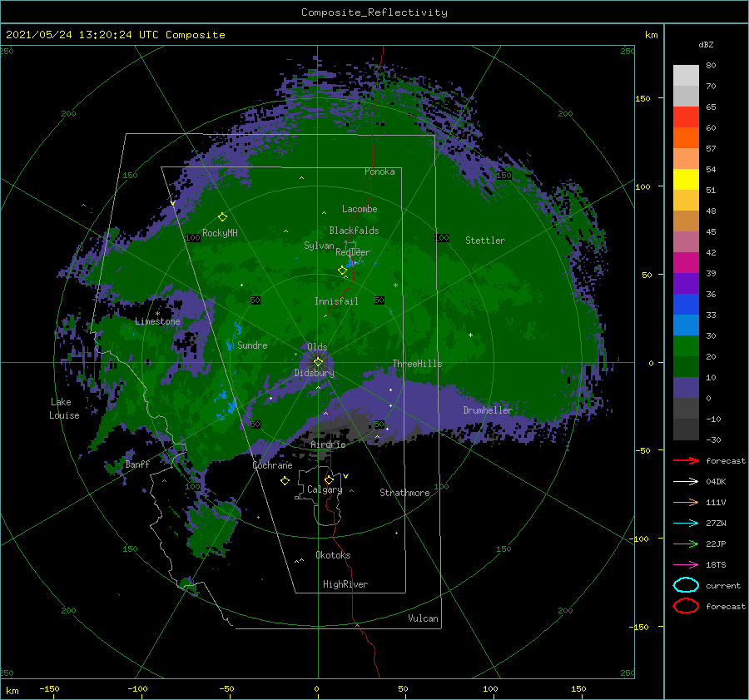Click the Cochrane town label
The height and width of the screenshot is (700, 749).
coord(272,465)
